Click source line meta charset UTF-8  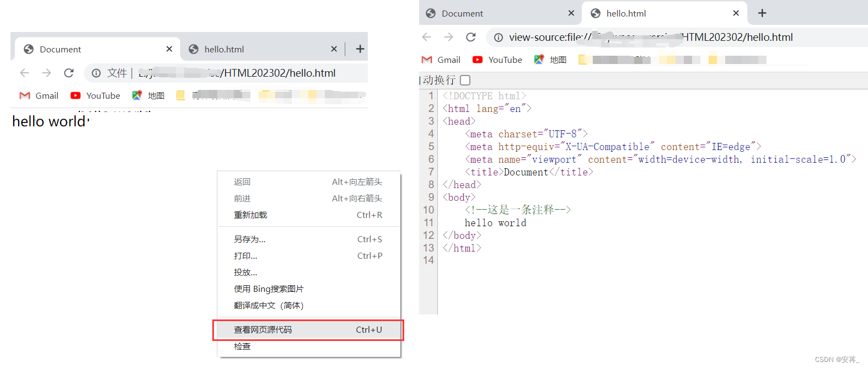[x=526, y=134]
